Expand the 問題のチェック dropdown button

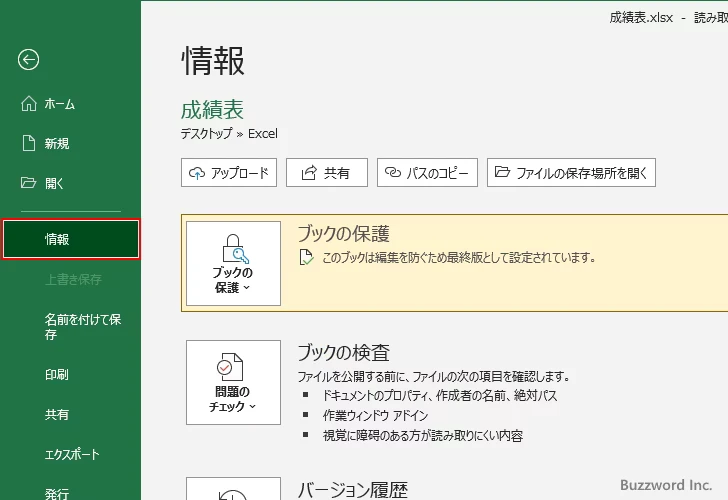pos(234,382)
